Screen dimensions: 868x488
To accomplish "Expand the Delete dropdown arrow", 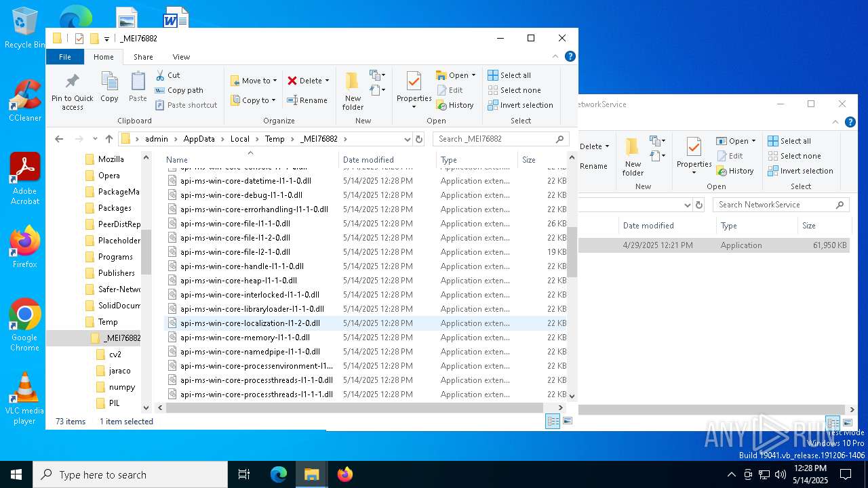I will pos(327,81).
